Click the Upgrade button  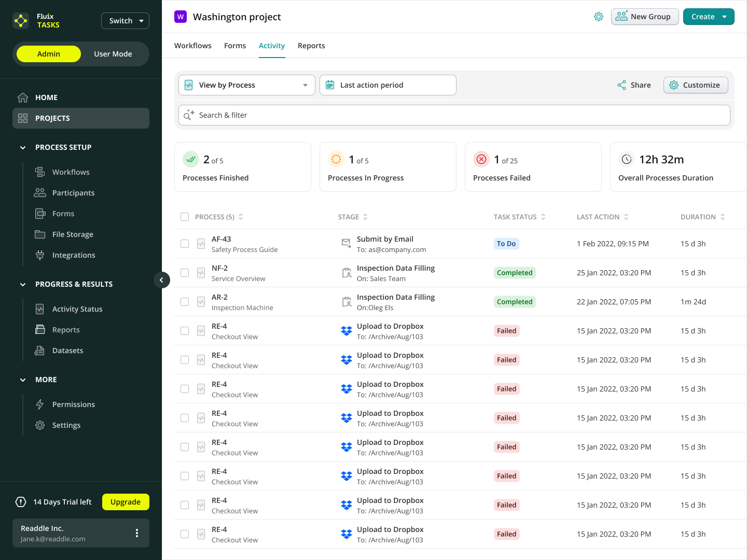tap(126, 502)
